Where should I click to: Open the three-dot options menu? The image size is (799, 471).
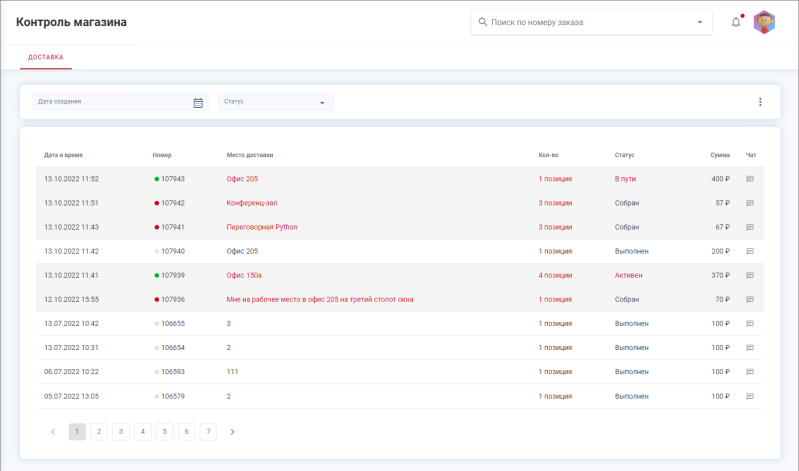click(x=760, y=102)
